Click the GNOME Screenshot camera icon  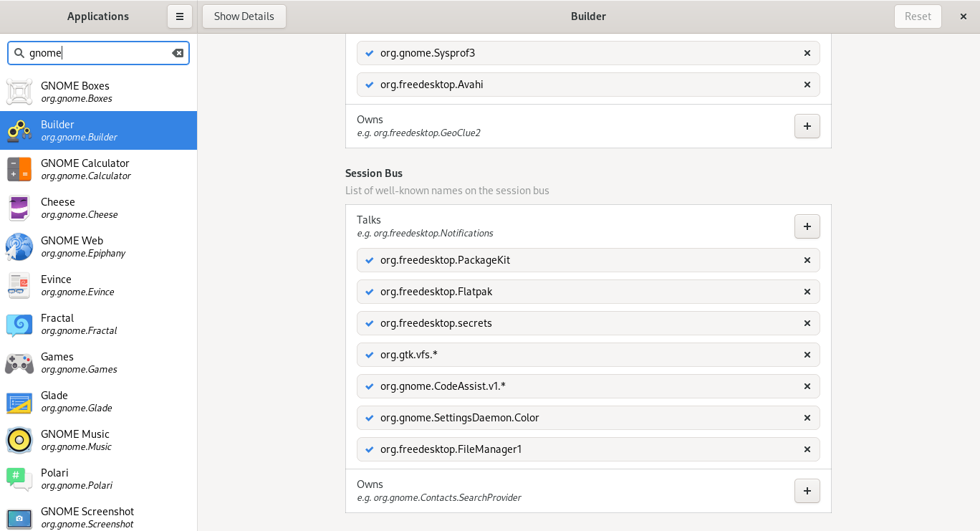click(19, 517)
